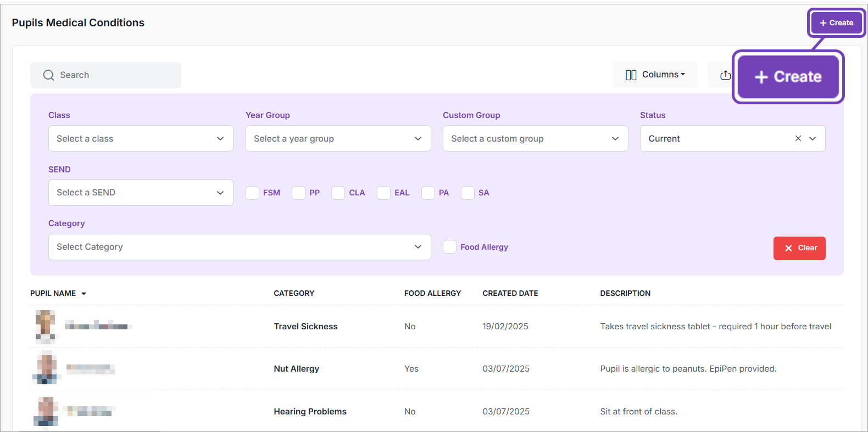The height and width of the screenshot is (432, 868).
Task: Click the Hearing Problems pupil's avatar
Action: (x=46, y=411)
